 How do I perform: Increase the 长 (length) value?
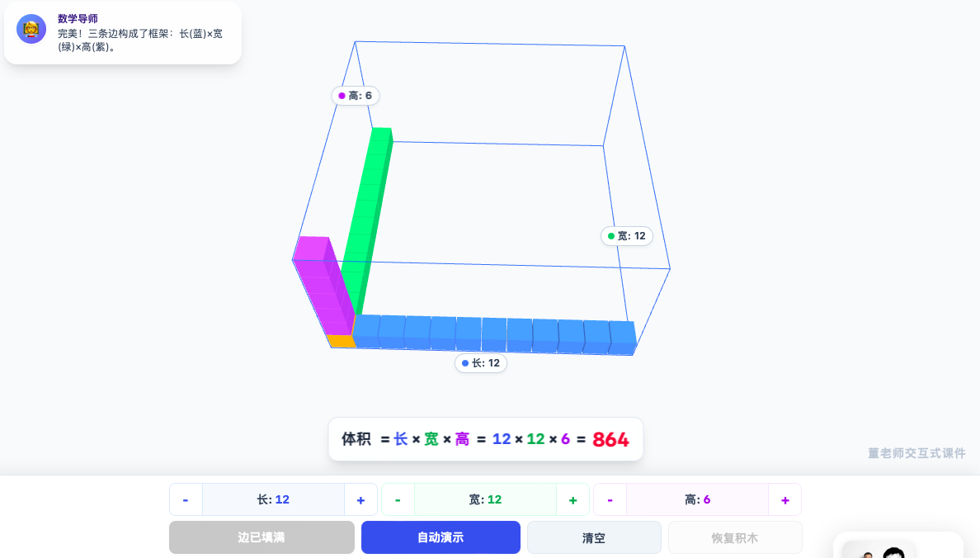point(360,499)
